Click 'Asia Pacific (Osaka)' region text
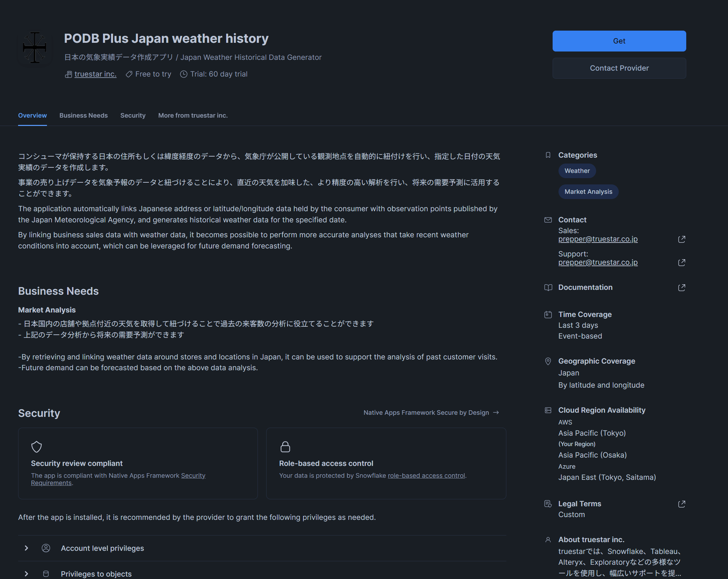This screenshot has height=579, width=728. 593,455
